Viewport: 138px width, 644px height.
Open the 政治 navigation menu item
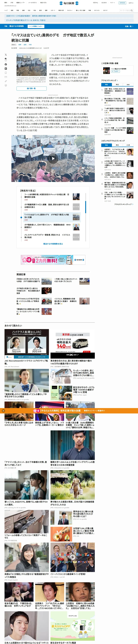(x=35, y=11)
